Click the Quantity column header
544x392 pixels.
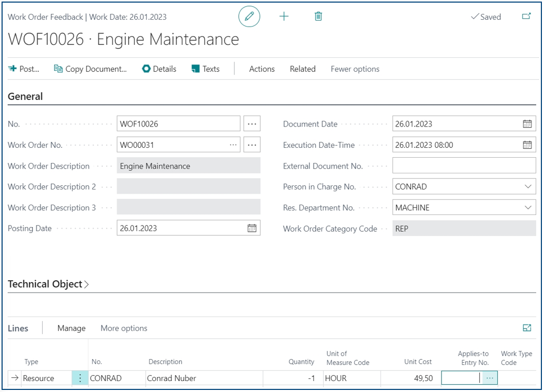click(x=301, y=362)
